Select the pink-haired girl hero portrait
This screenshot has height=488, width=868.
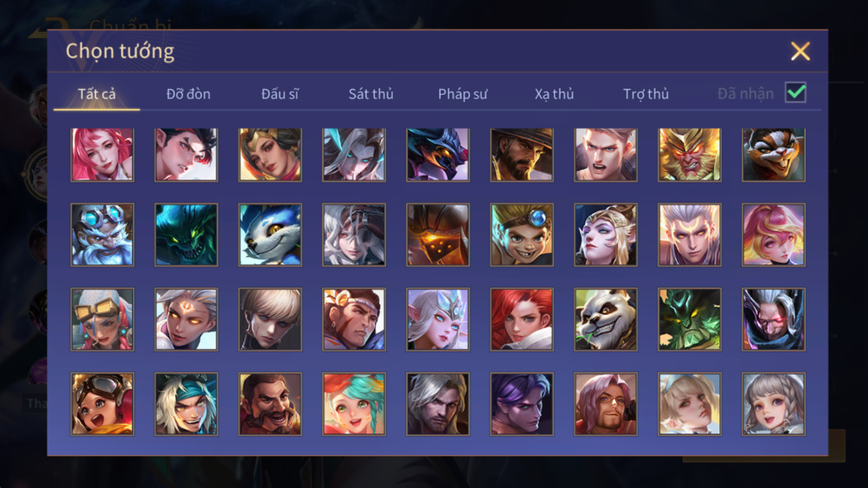click(x=103, y=155)
